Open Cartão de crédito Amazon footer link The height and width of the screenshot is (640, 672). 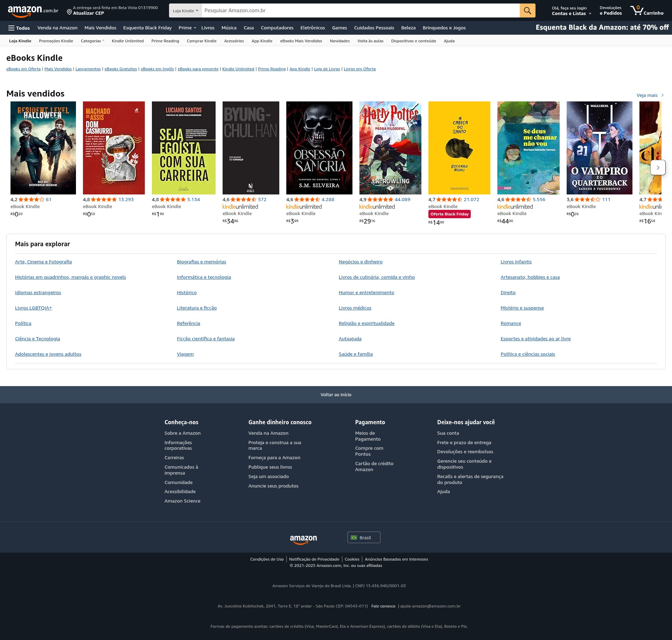[x=374, y=467]
